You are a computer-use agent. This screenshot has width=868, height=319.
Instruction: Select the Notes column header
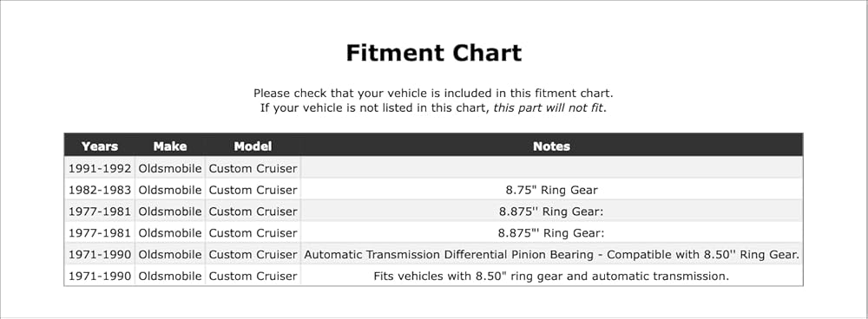pyautogui.click(x=551, y=146)
